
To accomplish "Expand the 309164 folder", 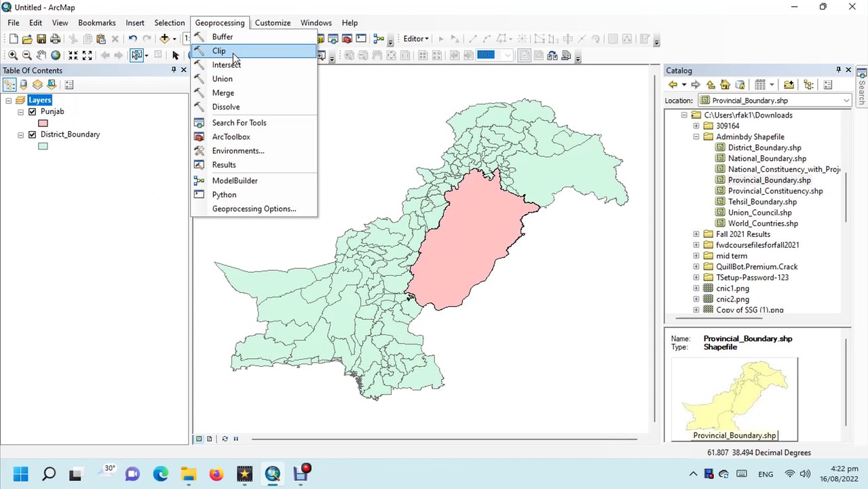I will pyautogui.click(x=696, y=126).
